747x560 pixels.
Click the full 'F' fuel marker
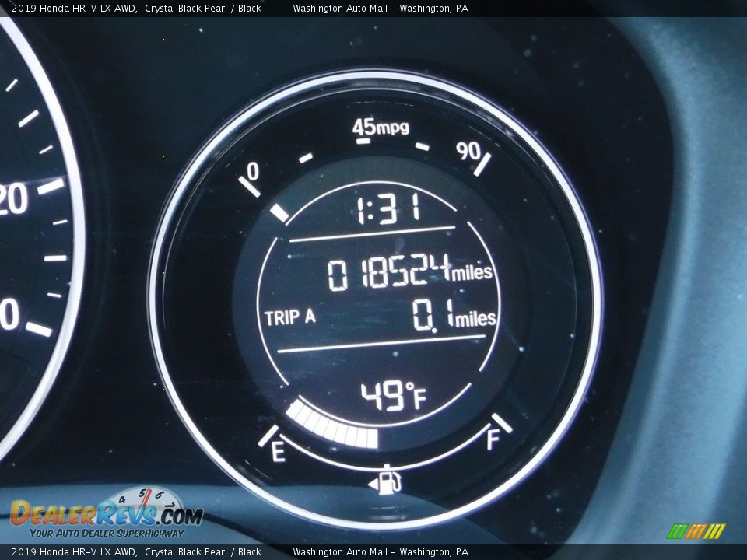tap(493, 439)
